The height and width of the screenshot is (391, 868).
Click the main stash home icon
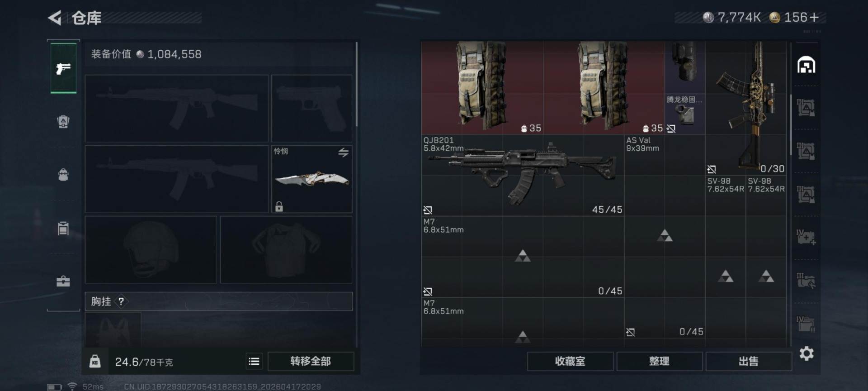coord(806,65)
